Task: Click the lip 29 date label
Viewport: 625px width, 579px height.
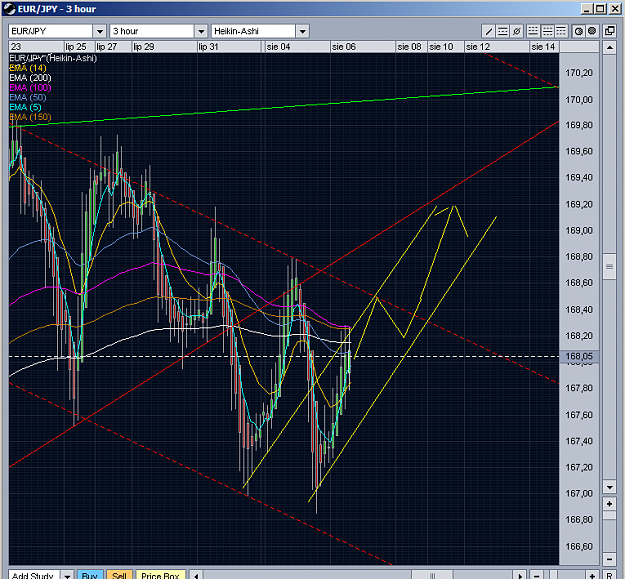Action: 143,47
